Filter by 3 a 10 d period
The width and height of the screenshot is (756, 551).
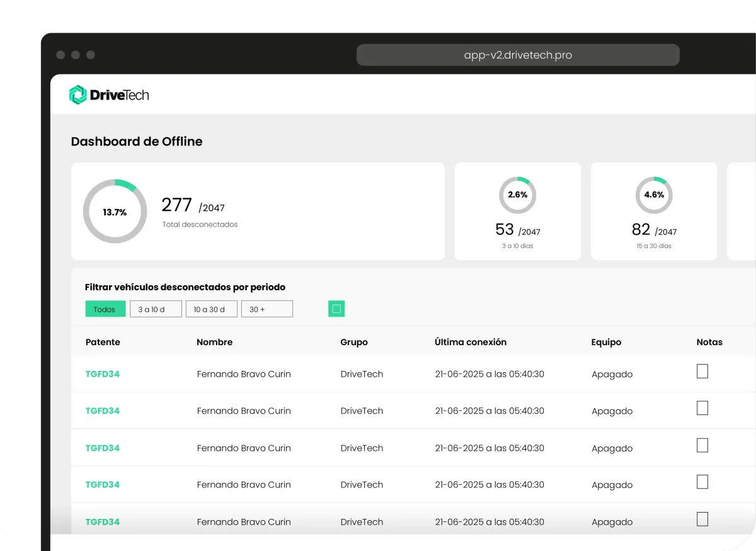(156, 309)
